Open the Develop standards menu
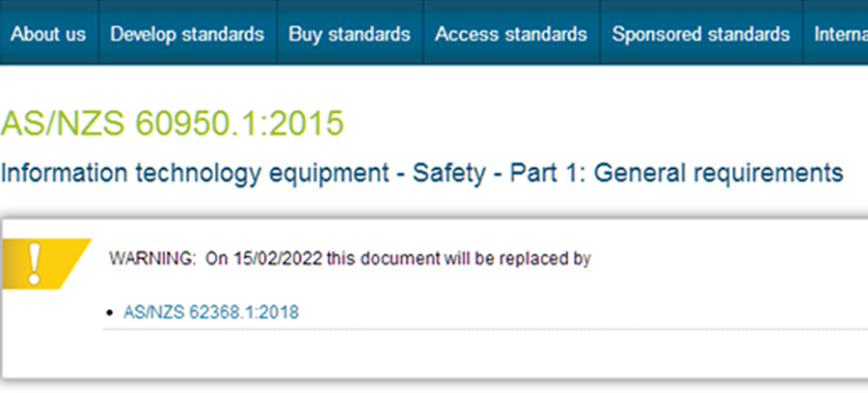The height and width of the screenshot is (393, 868). click(187, 34)
